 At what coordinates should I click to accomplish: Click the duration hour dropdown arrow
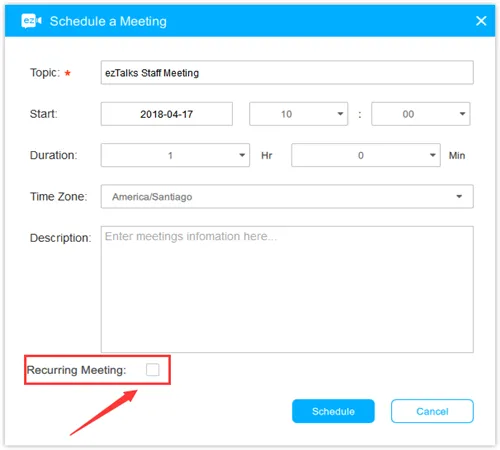tap(242, 155)
